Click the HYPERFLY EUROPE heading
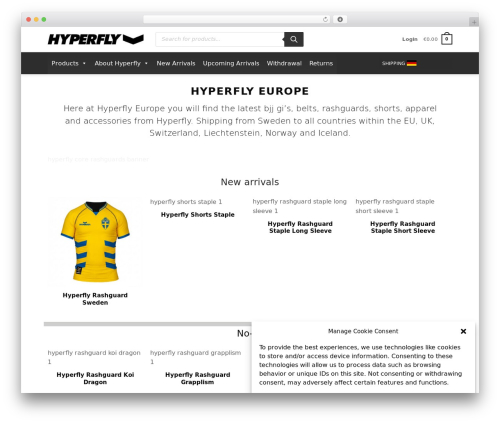This screenshot has height=423, width=500. click(x=250, y=91)
